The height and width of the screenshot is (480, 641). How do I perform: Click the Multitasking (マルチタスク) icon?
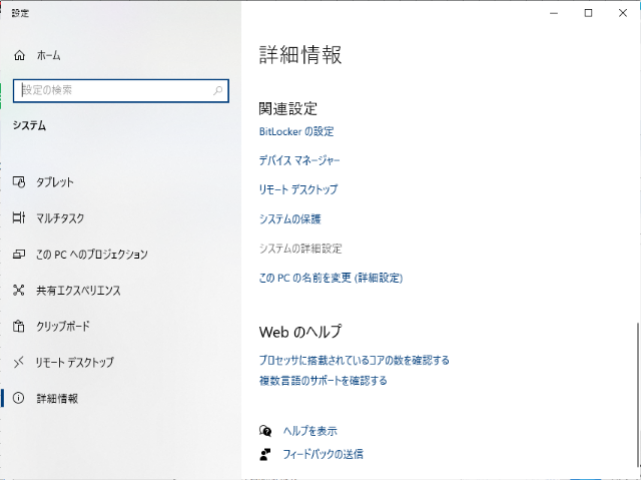19,218
